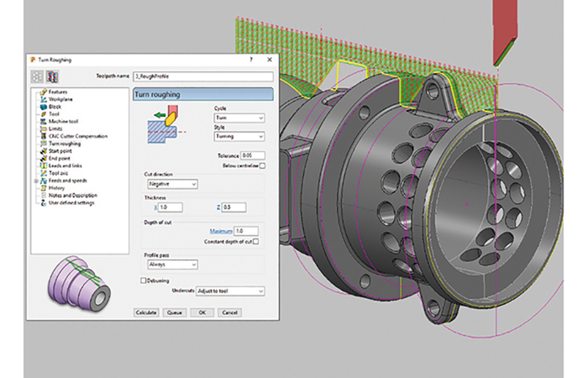Image resolution: width=588 pixels, height=378 pixels.
Task: Select the Machine tool tree label
Action: click(63, 122)
